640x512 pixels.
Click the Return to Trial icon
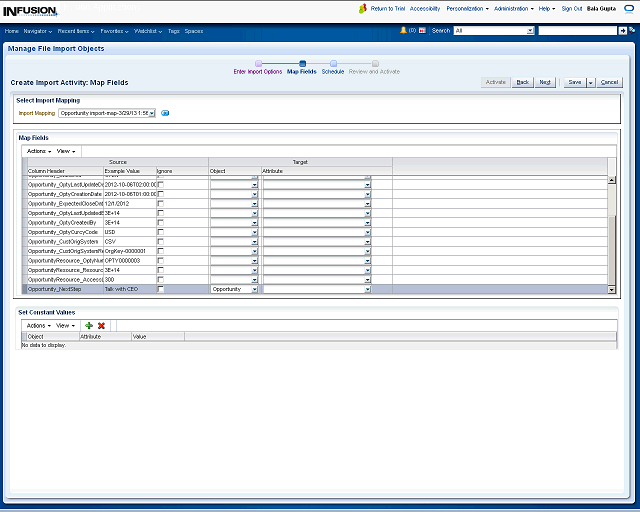point(363,8)
